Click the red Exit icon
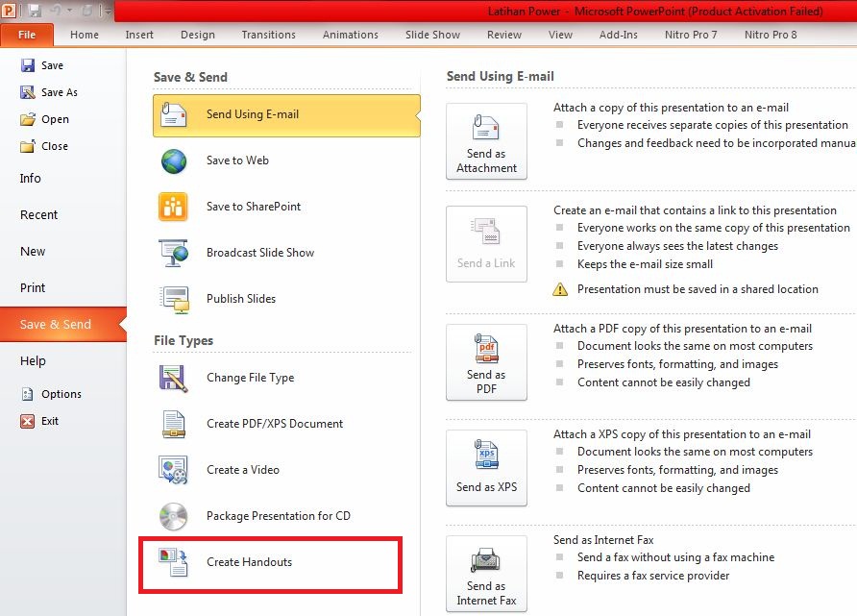Image resolution: width=857 pixels, height=616 pixels. coord(27,421)
